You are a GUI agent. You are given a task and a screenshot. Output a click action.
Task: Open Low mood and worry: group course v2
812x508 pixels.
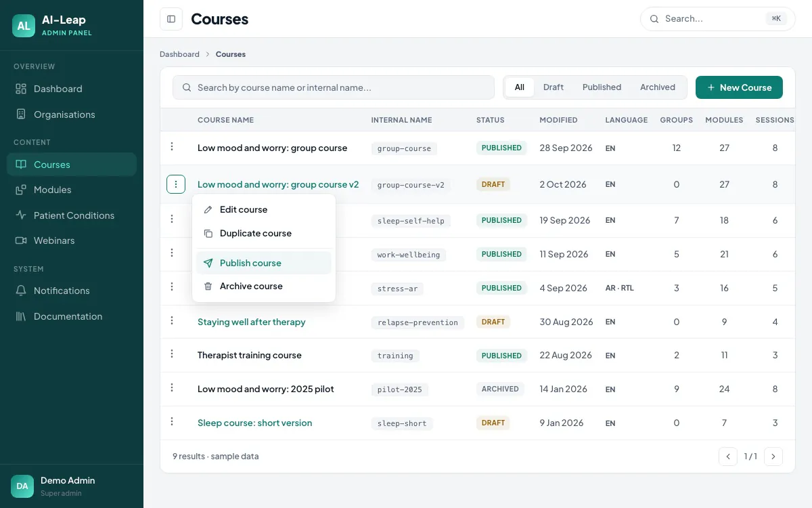(x=278, y=184)
